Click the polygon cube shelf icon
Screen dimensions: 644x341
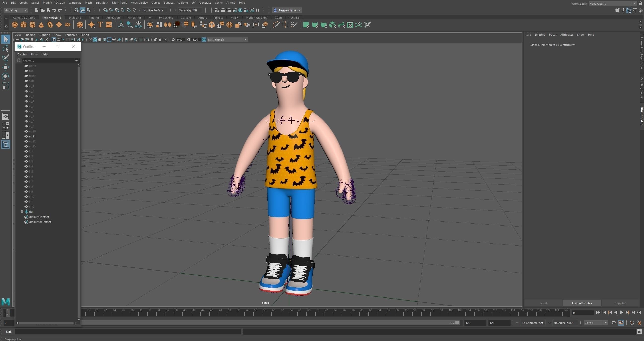point(23,25)
